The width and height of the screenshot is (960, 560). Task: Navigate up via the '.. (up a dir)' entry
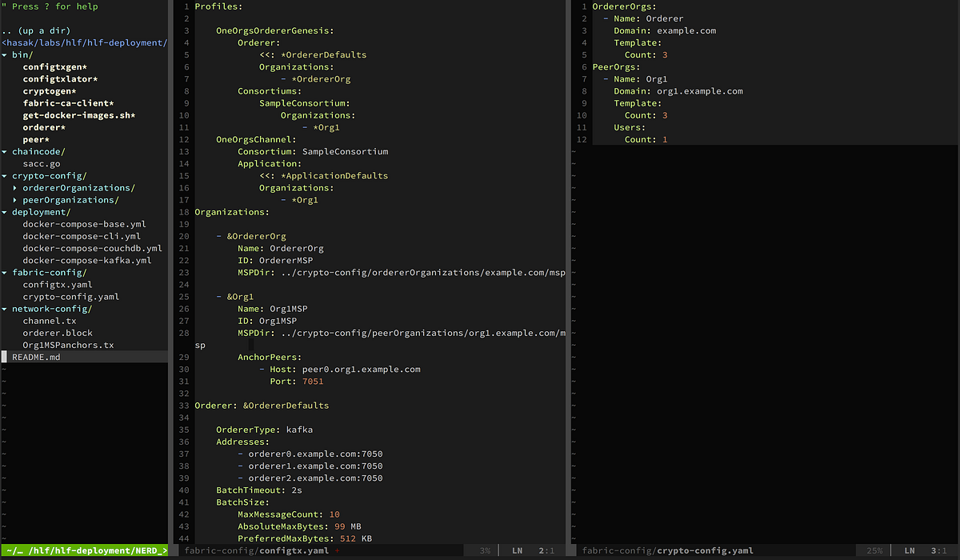(x=35, y=30)
